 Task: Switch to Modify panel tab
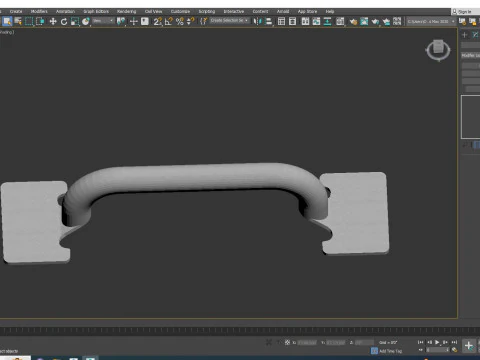click(x=475, y=35)
